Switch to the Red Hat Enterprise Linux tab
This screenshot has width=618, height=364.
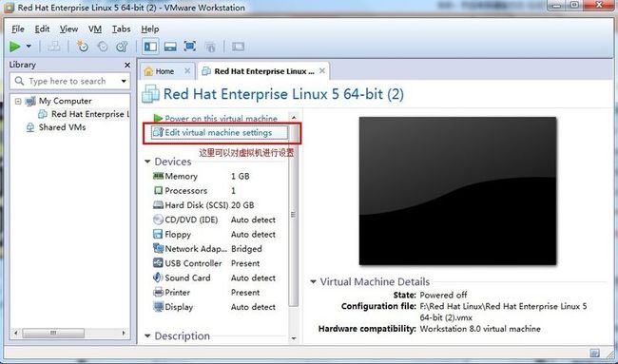(x=264, y=71)
